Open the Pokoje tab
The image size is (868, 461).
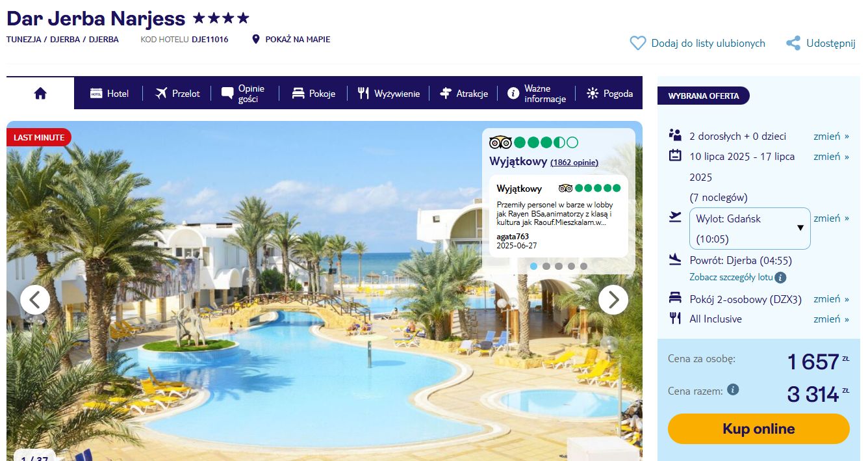(x=313, y=94)
